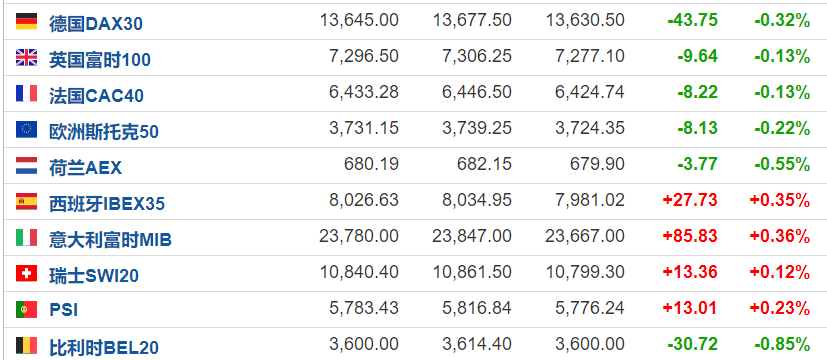Click the Belgian flag icon

click(26, 345)
